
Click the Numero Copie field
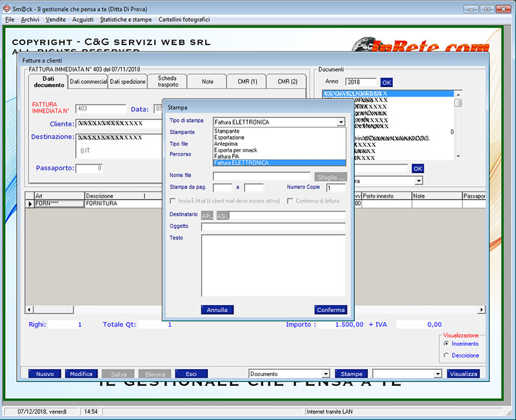click(x=335, y=188)
